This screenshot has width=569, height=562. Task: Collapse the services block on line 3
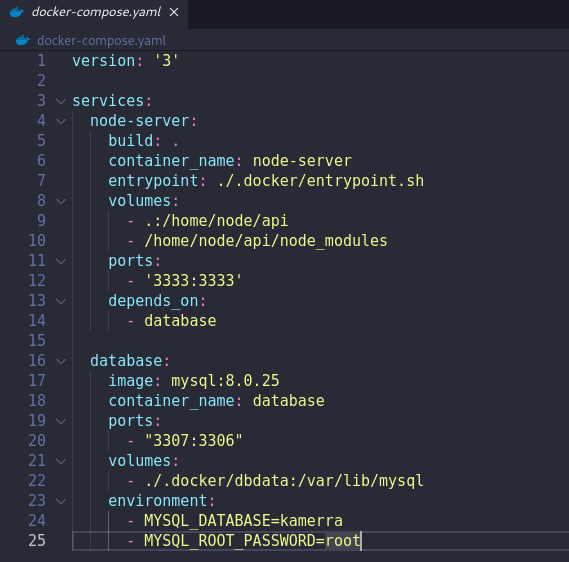pyautogui.click(x=61, y=101)
